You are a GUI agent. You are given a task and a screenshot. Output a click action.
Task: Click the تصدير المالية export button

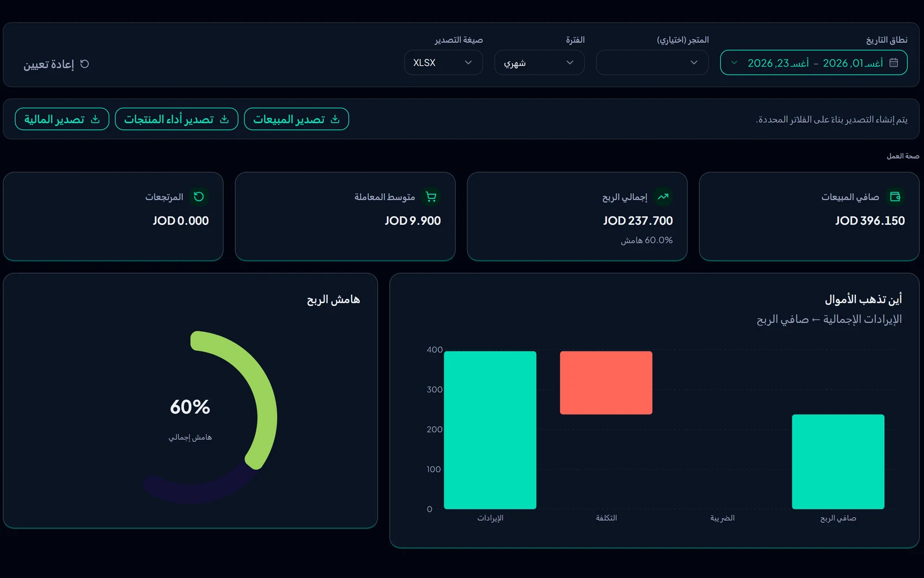62,119
